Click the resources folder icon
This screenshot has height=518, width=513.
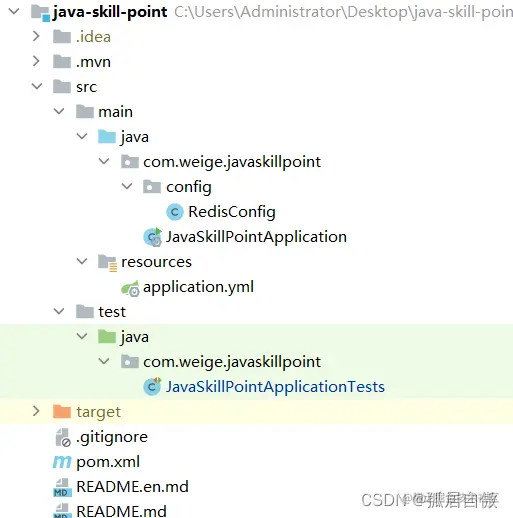click(x=107, y=263)
